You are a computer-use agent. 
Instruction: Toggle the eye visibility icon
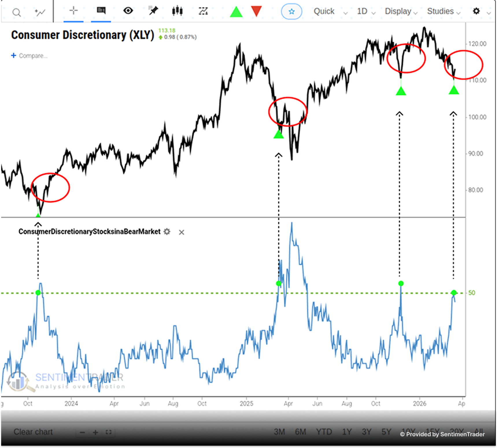128,11
